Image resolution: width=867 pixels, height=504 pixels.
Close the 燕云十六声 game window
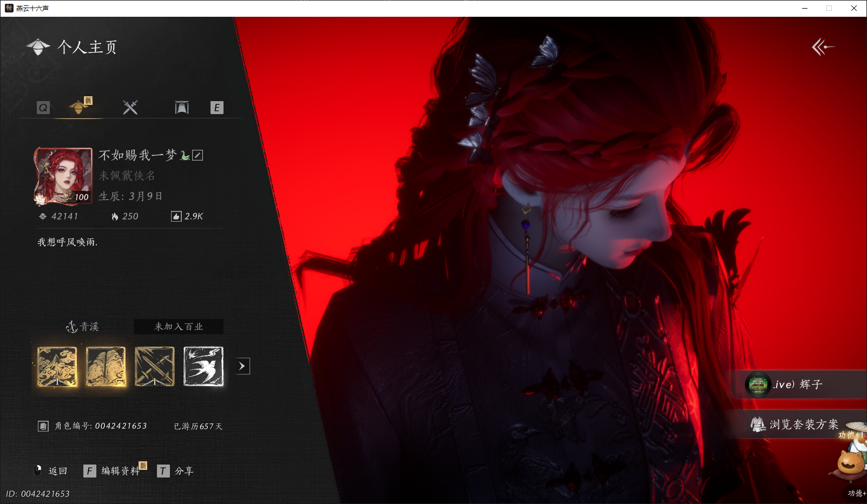coord(854,8)
